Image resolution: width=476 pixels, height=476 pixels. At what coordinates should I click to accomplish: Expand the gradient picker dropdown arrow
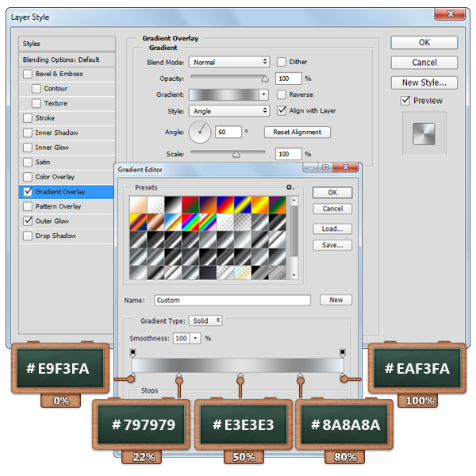click(x=264, y=94)
